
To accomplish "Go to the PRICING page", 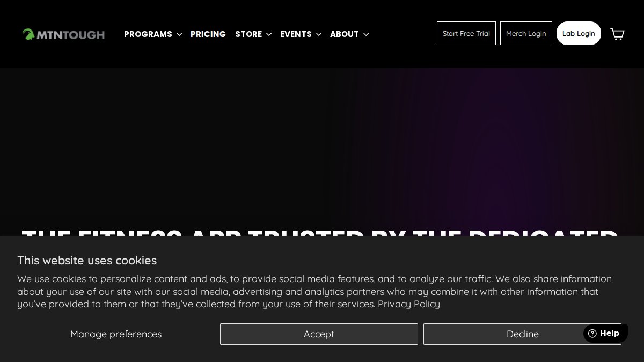I will point(208,34).
